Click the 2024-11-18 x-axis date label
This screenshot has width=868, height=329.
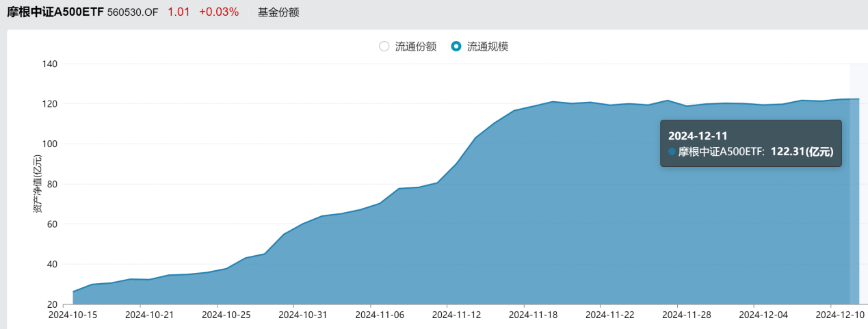523,315
